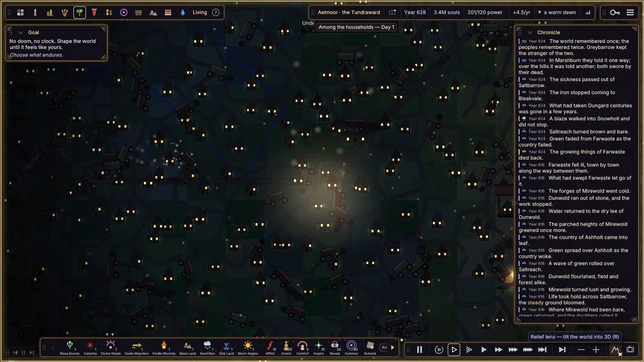
Task: Show previous powers with left arrow
Action: coord(53,347)
